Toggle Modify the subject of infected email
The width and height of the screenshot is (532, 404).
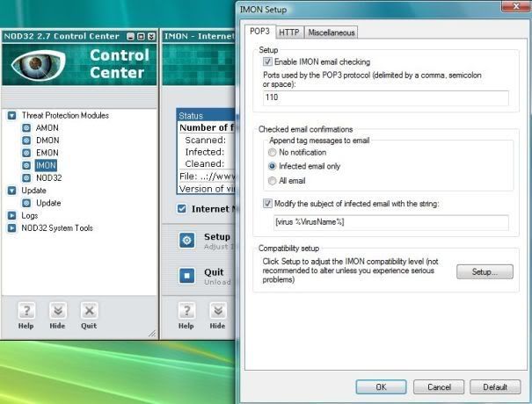click(268, 203)
